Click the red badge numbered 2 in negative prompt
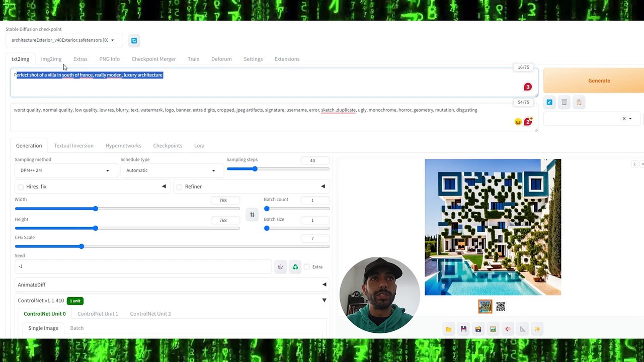 point(528,121)
